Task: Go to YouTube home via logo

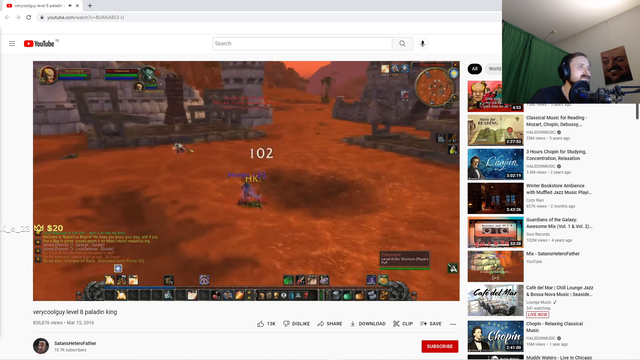Action: click(39, 44)
